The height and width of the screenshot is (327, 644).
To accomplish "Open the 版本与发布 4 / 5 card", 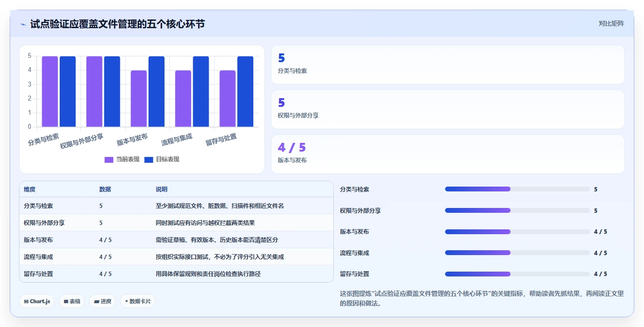I will [x=447, y=154].
